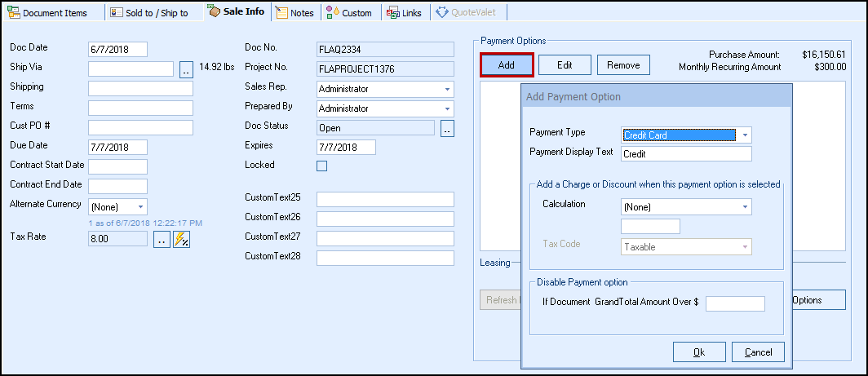Toggle the Locked checkbox
This screenshot has width=868, height=376.
pos(321,166)
